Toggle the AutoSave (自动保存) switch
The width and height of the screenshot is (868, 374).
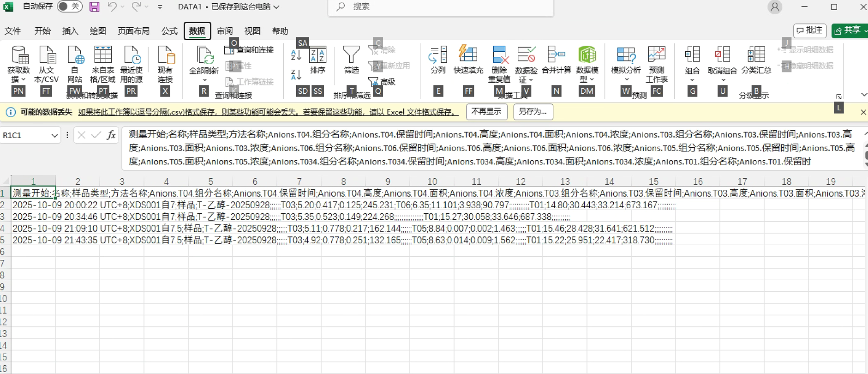[70, 6]
